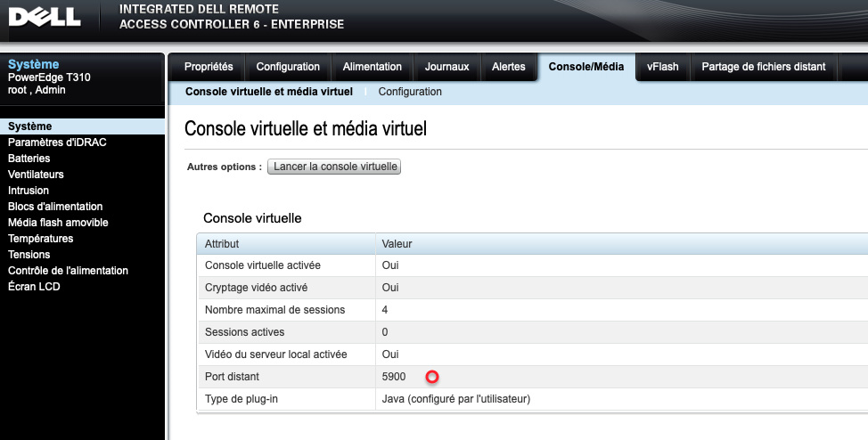Click 'Java (configuré par l'utilisateur)' value
Screen dimensions: 868x440
pyautogui.click(x=456, y=398)
